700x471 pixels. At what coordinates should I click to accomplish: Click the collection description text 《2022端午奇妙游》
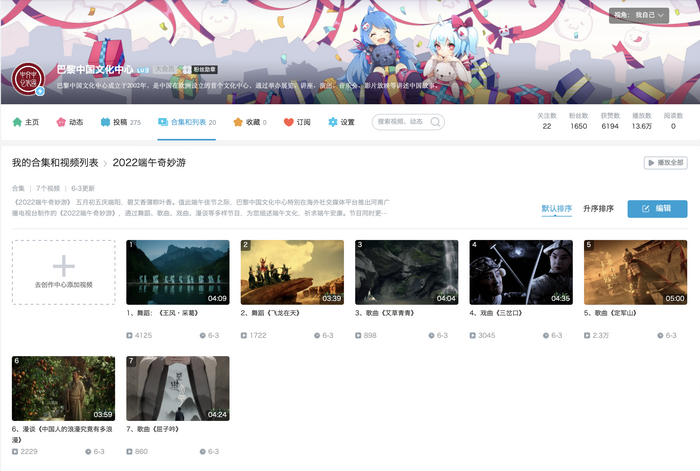[200, 208]
